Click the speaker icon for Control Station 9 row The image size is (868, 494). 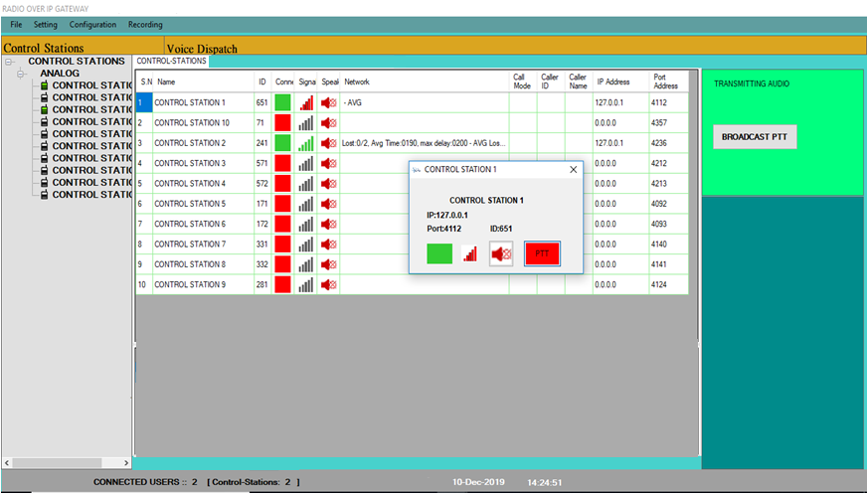click(329, 285)
